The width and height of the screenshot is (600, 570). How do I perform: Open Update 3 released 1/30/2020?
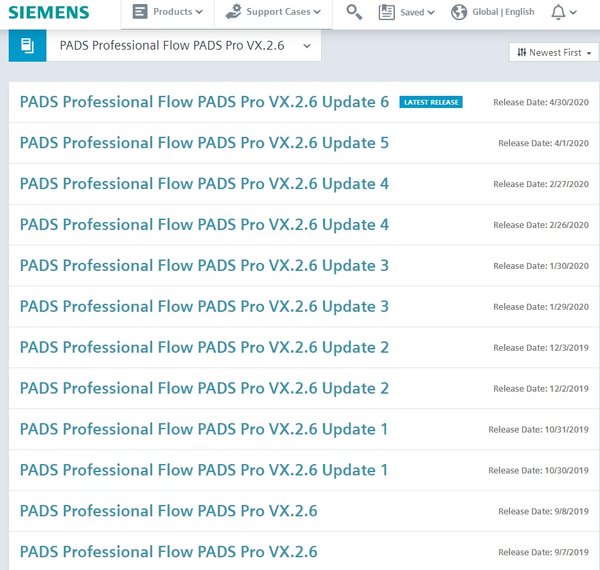tap(204, 266)
